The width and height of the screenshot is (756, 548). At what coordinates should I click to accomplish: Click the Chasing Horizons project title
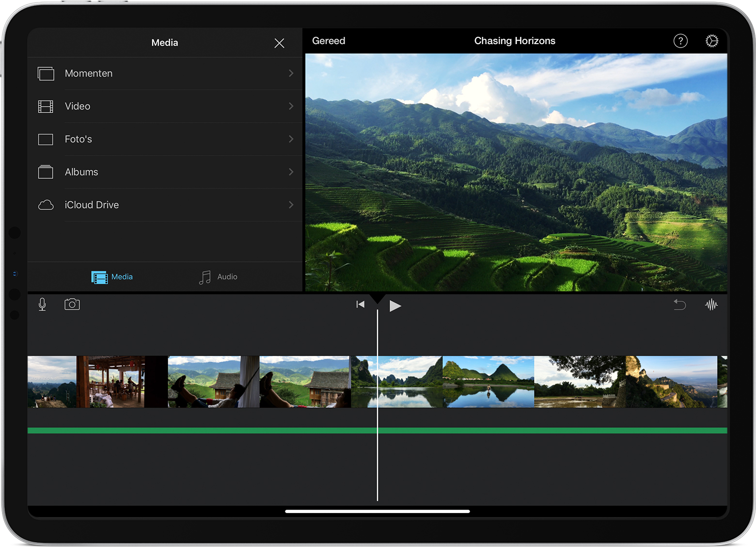[515, 41]
